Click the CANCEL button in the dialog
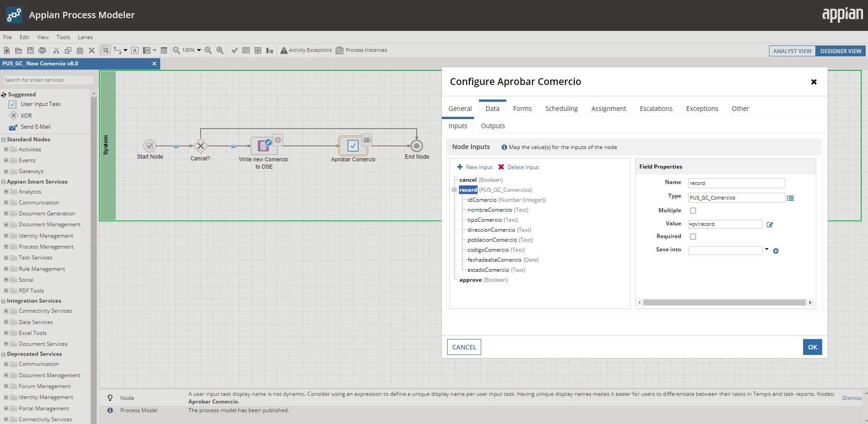868x424 pixels. [464, 347]
